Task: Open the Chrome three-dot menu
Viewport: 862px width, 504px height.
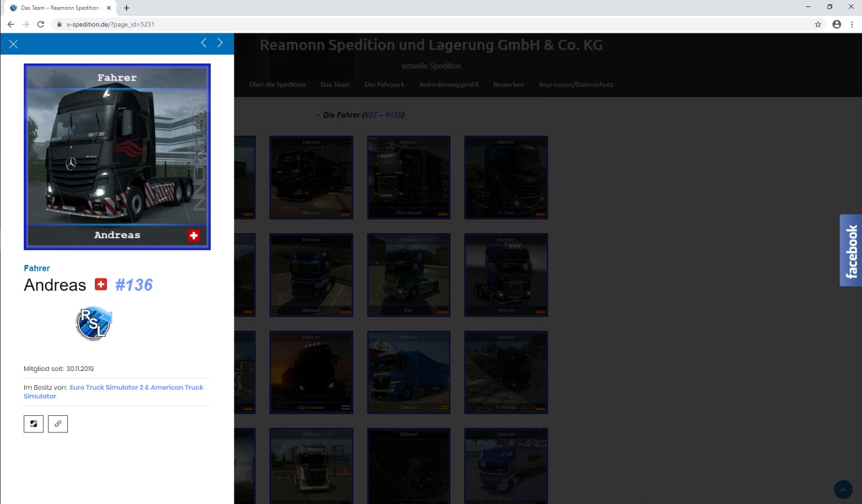Action: 852,24
